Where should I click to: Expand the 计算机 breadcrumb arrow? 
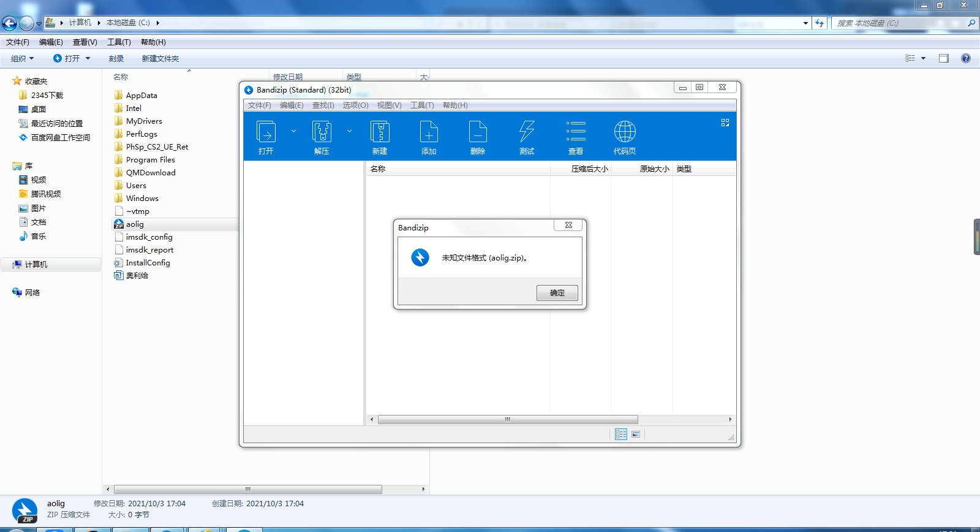[x=99, y=23]
